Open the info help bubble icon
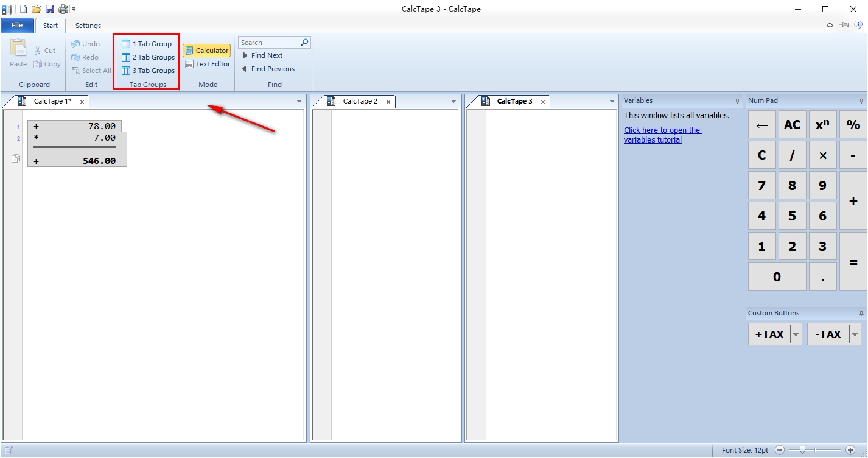 tap(859, 25)
